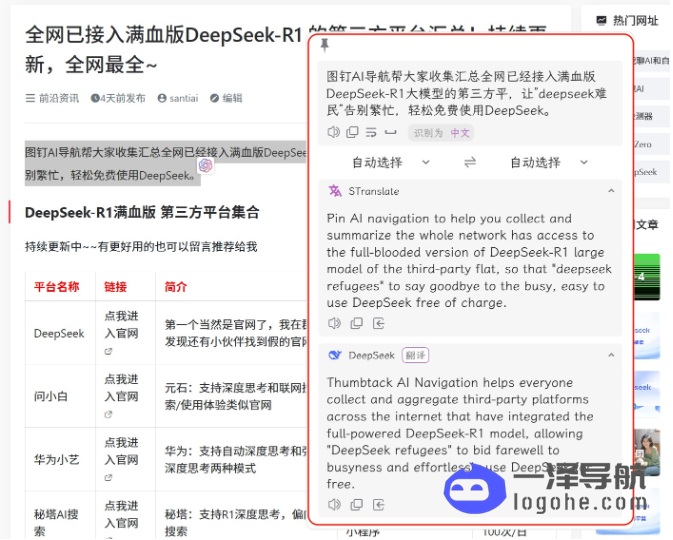The width and height of the screenshot is (673, 540).
Task: Insert the STranslate translation result
Action: click(x=379, y=323)
